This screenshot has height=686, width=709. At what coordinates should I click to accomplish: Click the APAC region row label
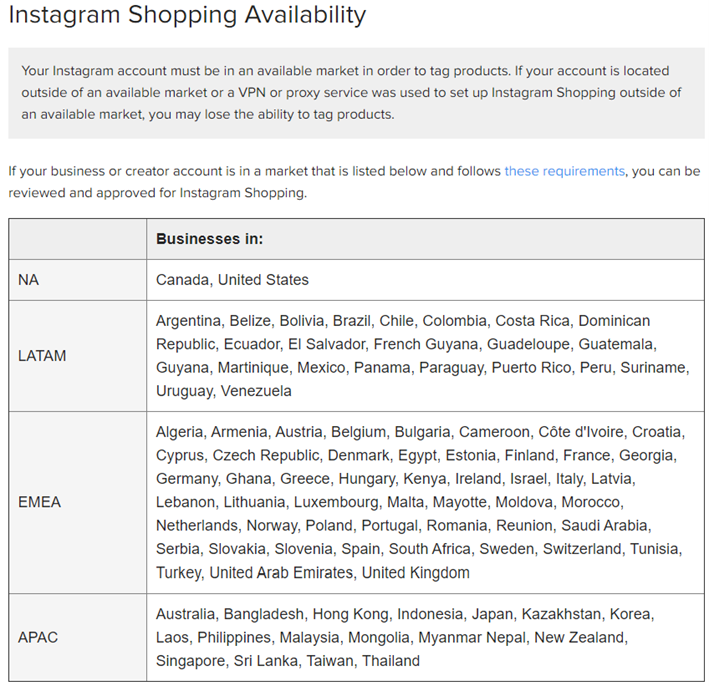pos(38,638)
